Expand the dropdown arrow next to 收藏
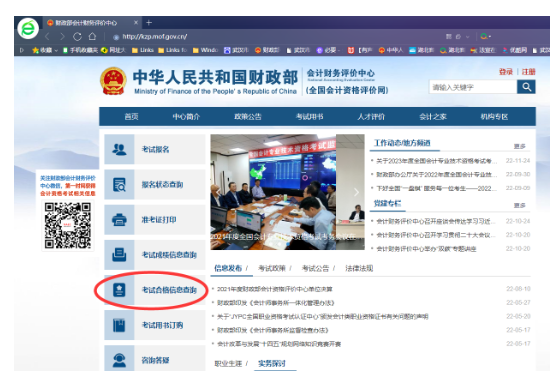 pos(56,50)
